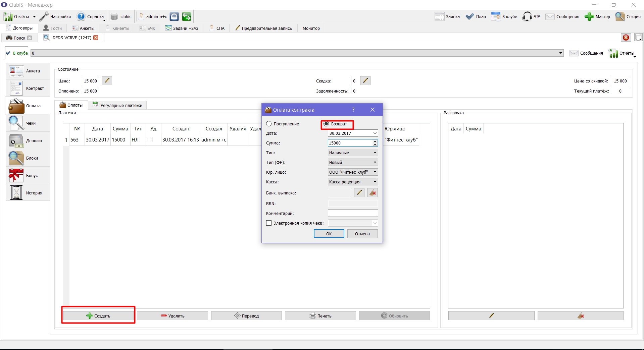Viewport: 644px width, 350px height.
Task: Click the Перевод button
Action: point(246,316)
